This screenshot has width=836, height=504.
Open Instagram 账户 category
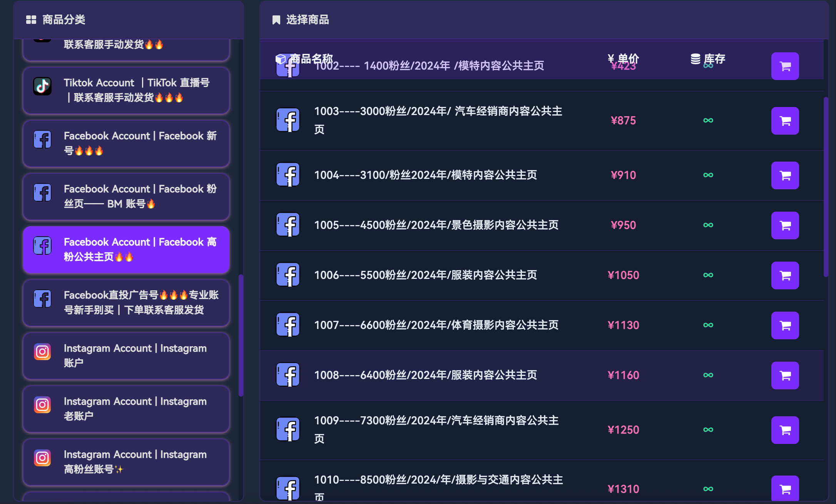(x=126, y=356)
